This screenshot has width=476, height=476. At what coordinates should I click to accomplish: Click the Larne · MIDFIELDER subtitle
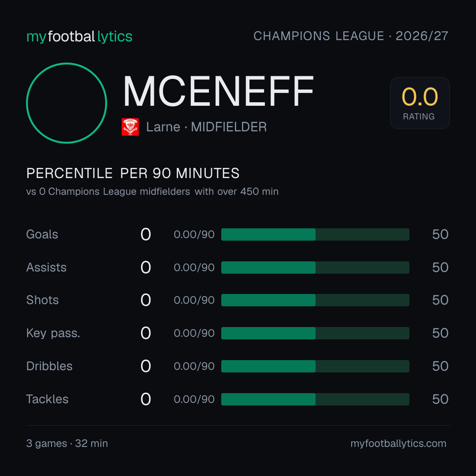[x=206, y=127]
